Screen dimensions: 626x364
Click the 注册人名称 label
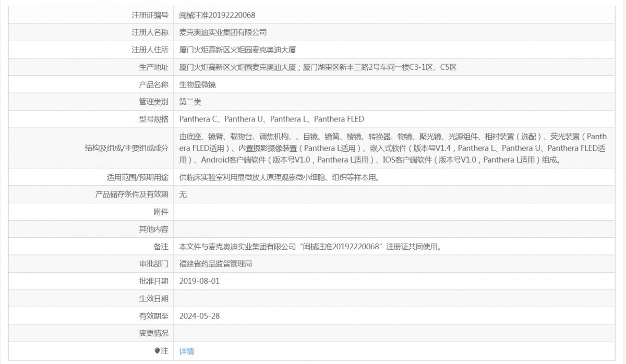[150, 32]
